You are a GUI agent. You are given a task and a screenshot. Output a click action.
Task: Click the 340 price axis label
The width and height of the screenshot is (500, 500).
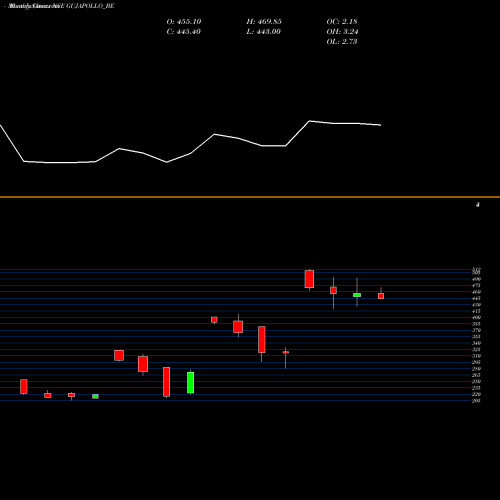(x=476, y=343)
